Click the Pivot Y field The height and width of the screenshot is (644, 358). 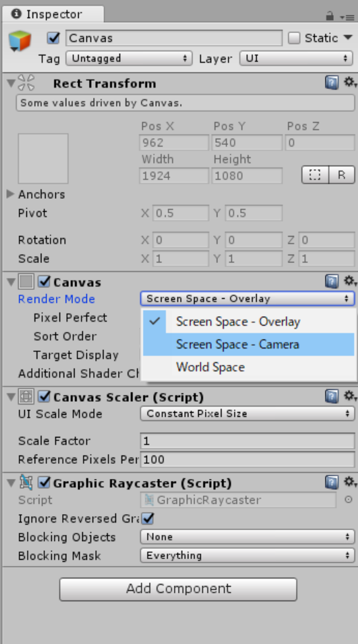pyautogui.click(x=253, y=213)
